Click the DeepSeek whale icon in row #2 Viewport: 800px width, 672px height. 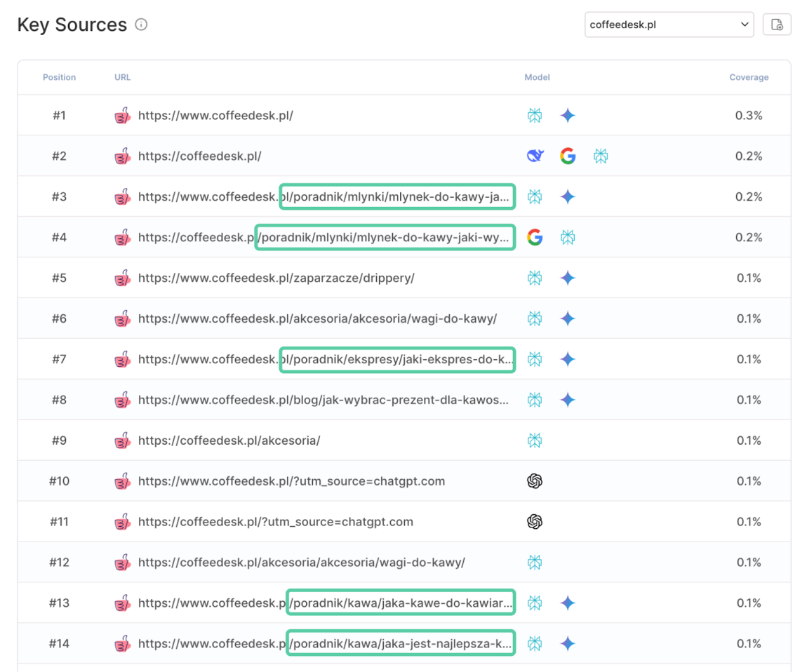pos(535,156)
